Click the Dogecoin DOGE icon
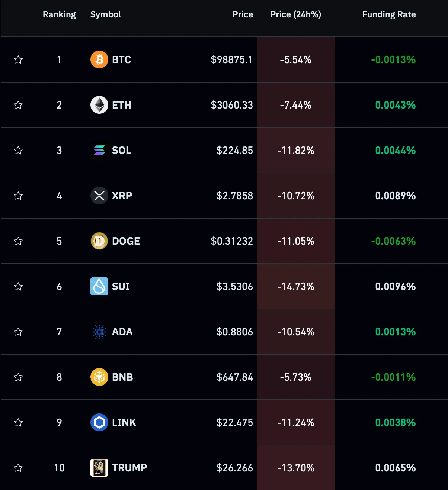Viewport: 448px width, 490px height. click(x=99, y=241)
